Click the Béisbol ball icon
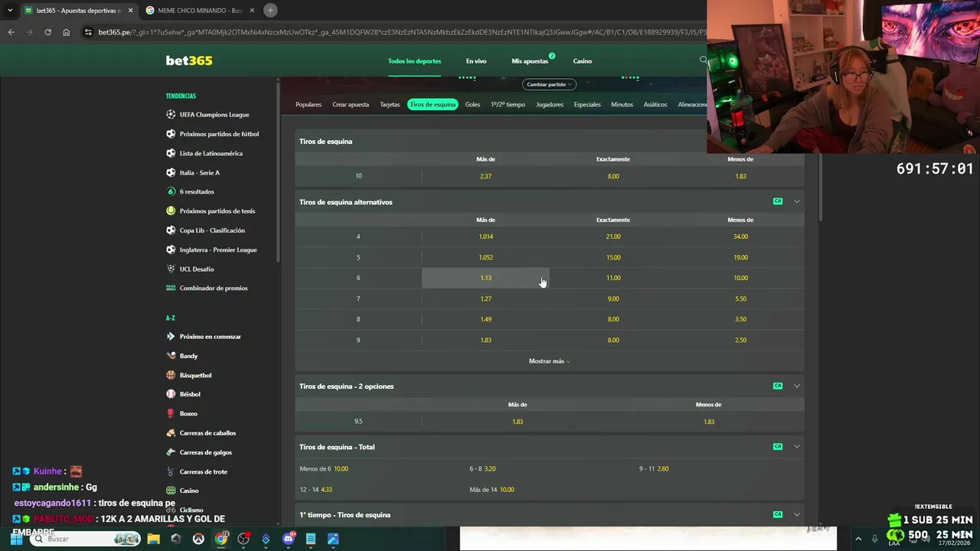The image size is (980, 551). click(171, 394)
